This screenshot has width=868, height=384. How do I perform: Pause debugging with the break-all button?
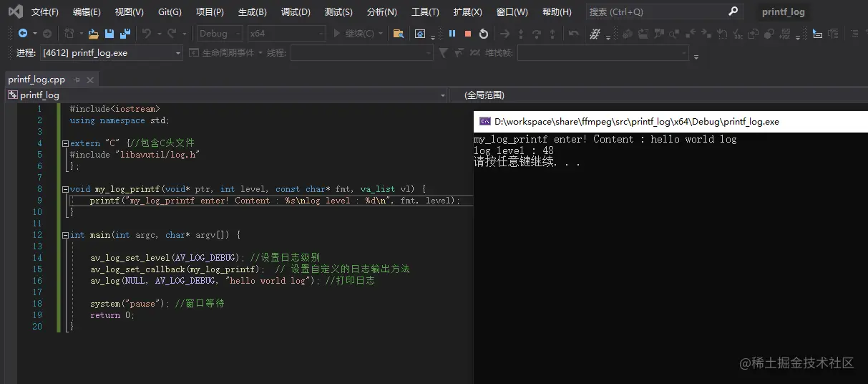pyautogui.click(x=452, y=34)
